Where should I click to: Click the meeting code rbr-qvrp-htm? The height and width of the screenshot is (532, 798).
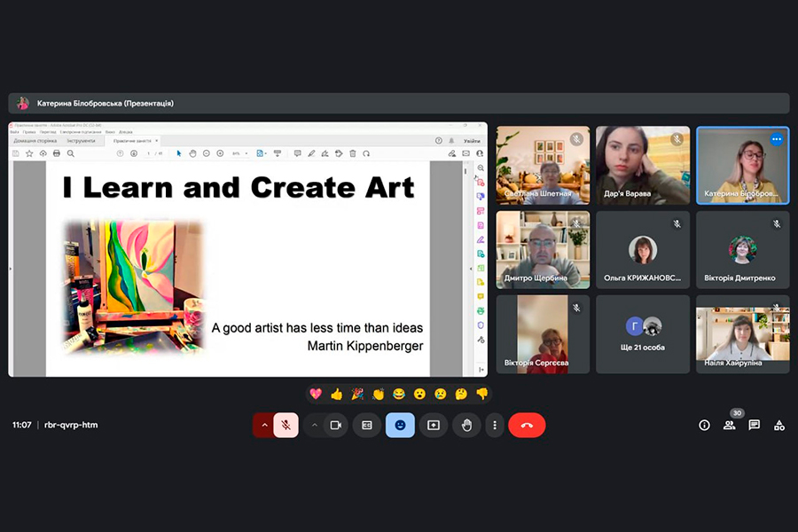click(71, 425)
